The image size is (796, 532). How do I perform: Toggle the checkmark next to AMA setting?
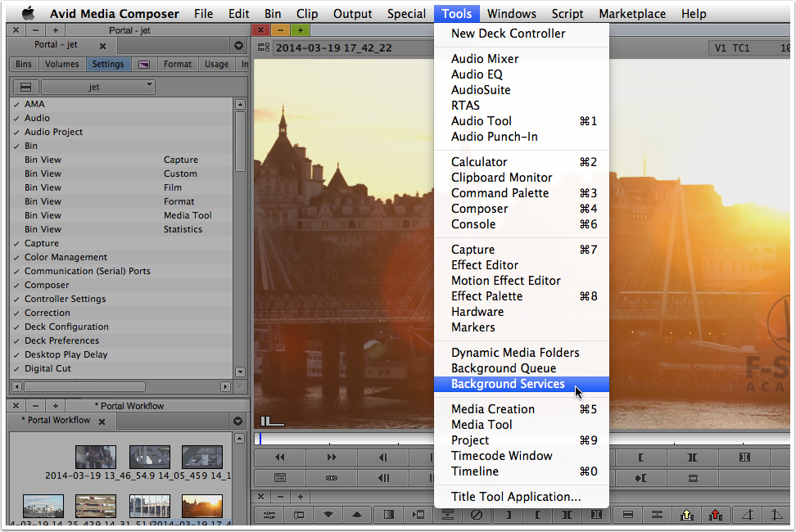click(x=16, y=105)
